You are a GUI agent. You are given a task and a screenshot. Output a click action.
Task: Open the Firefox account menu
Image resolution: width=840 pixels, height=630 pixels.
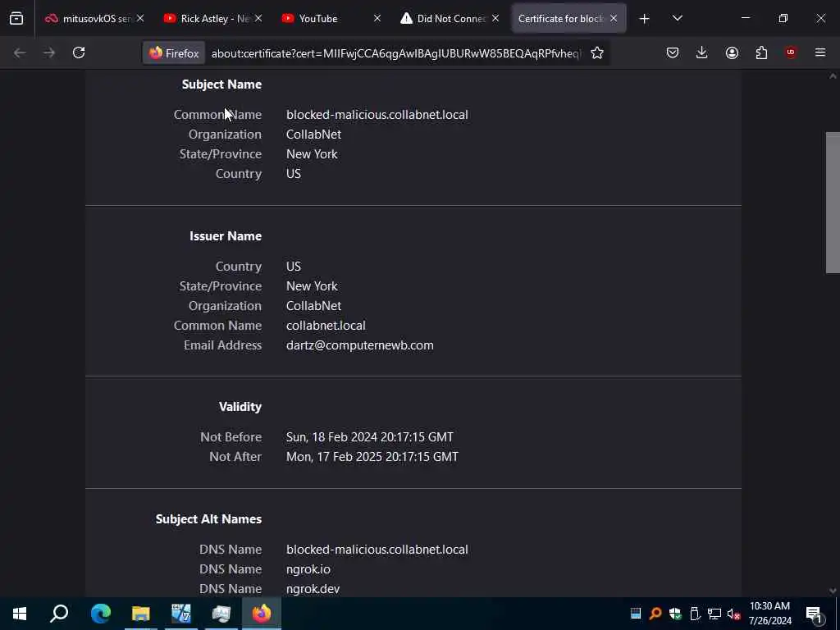coord(732,52)
